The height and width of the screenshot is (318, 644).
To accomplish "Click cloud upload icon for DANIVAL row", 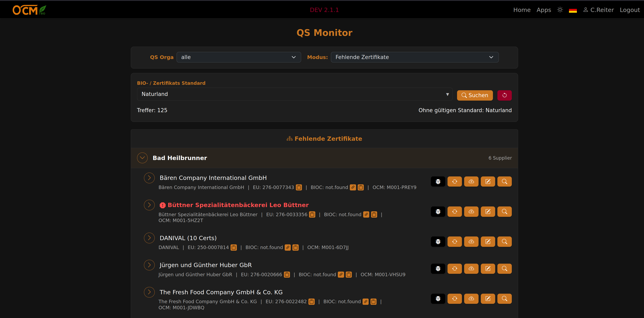I will click(471, 242).
